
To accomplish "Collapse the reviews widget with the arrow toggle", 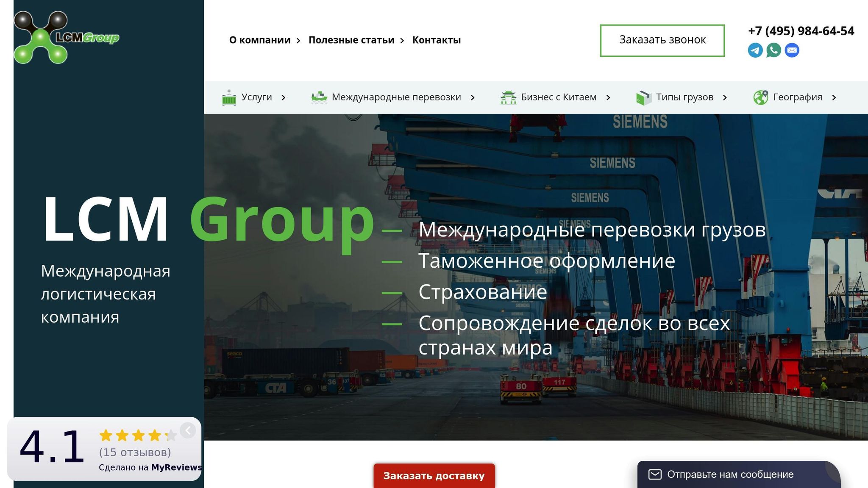I will [x=188, y=430].
